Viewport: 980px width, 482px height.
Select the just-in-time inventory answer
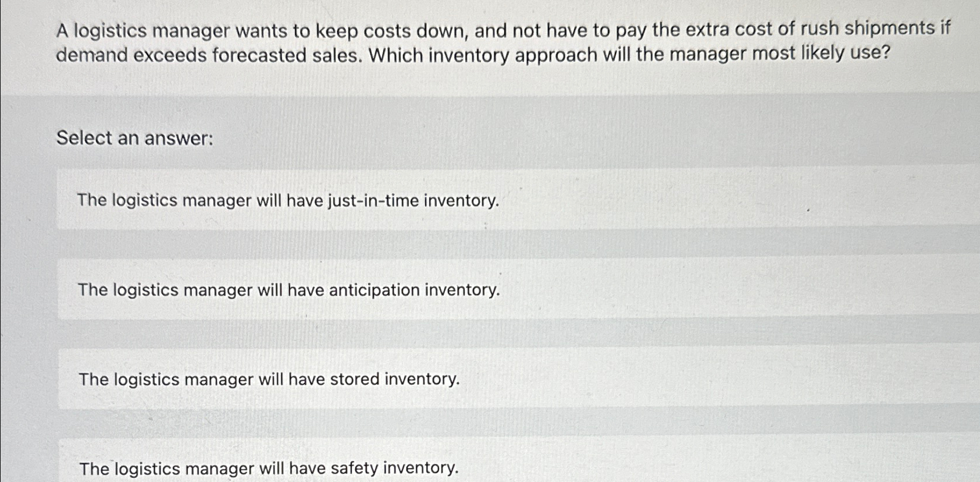point(289,201)
